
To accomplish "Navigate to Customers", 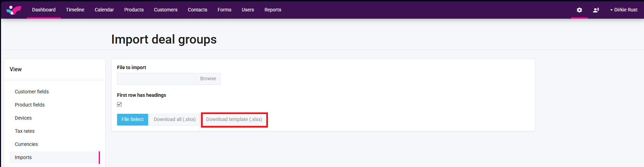I will [x=166, y=10].
